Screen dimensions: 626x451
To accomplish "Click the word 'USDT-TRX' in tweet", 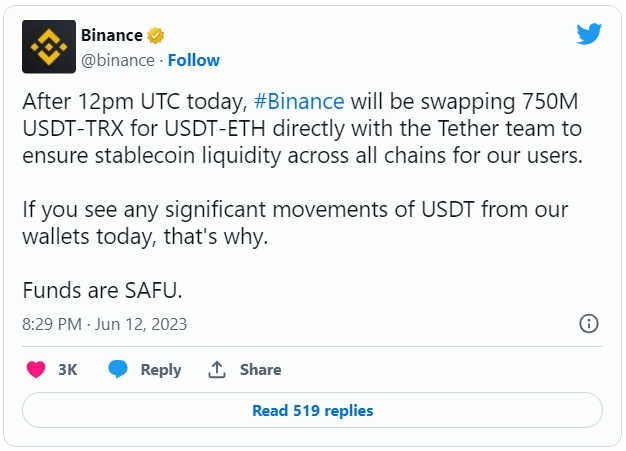I will pos(73,129).
